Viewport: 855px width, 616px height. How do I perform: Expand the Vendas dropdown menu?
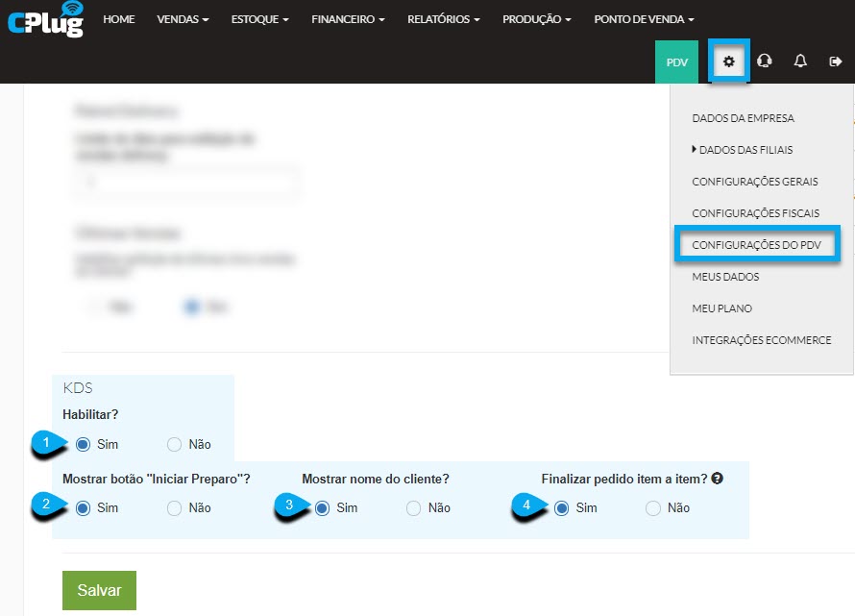point(183,19)
